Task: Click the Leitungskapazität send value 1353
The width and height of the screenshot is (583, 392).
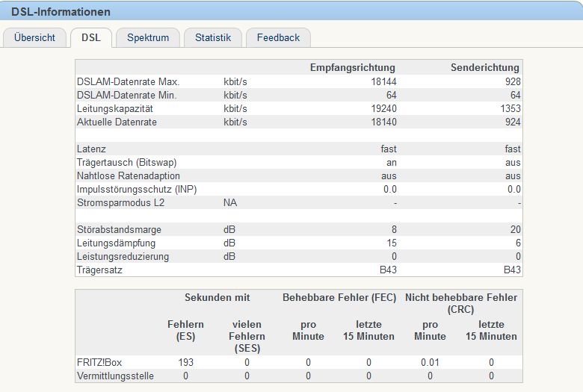Action: point(510,108)
